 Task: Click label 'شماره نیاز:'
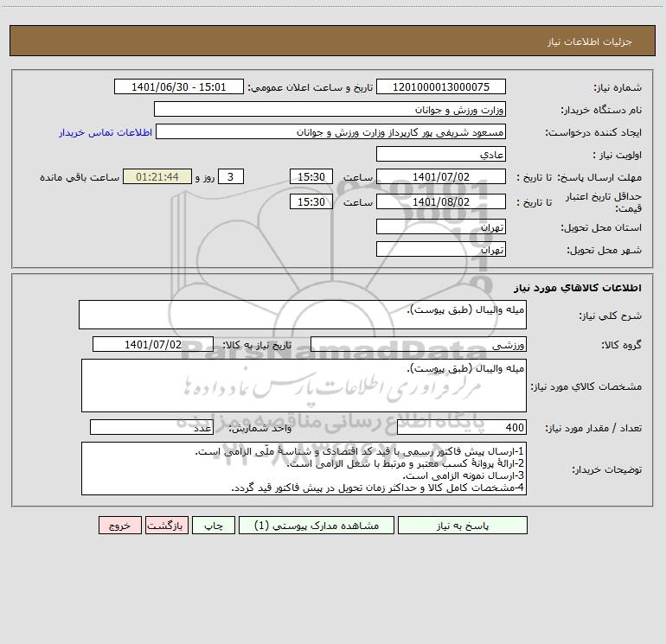point(618,87)
